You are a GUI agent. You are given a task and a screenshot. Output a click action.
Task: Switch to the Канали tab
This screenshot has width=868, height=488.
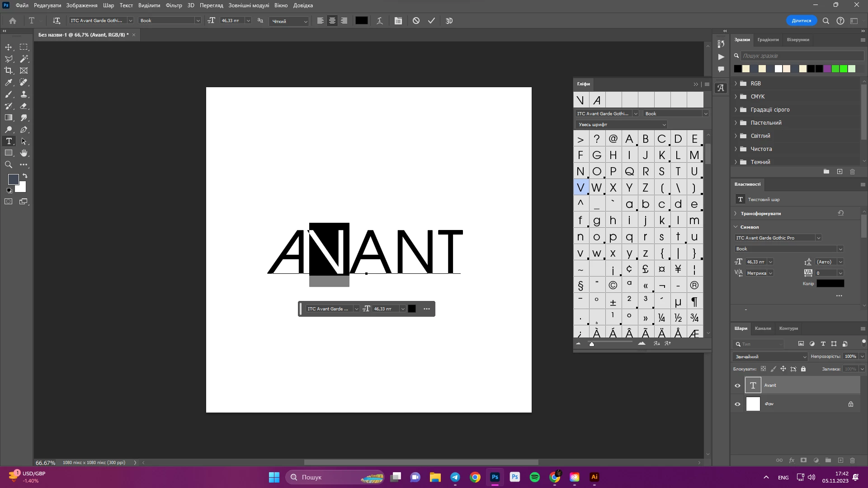coord(763,328)
